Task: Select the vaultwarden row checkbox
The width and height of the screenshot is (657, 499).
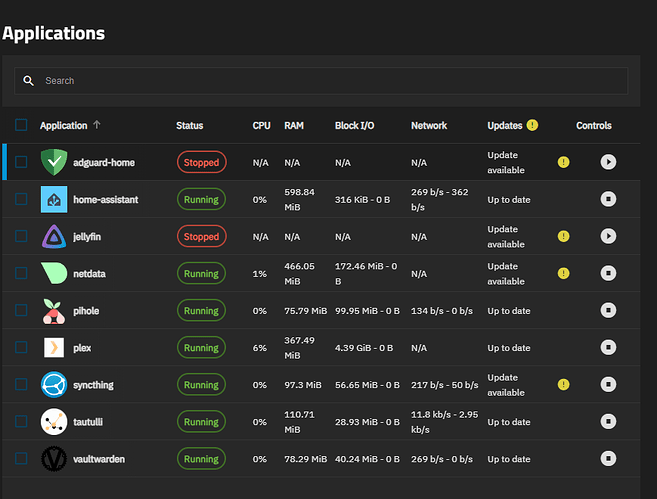Action: [21, 458]
